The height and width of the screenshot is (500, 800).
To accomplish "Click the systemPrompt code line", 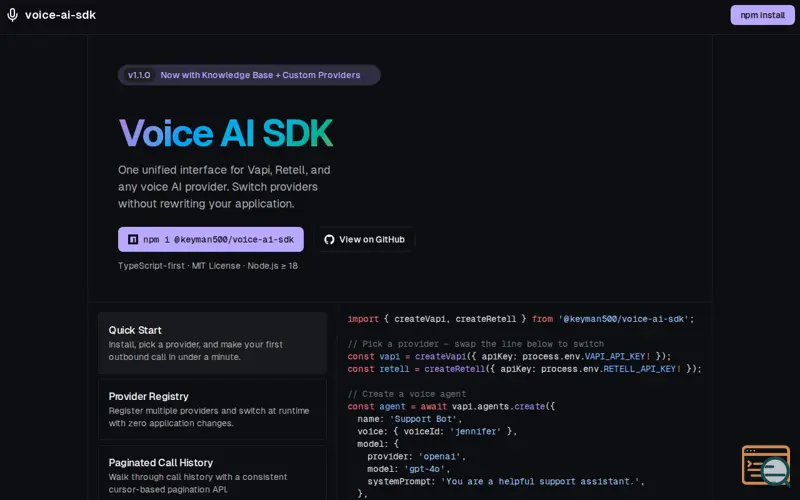I will (x=506, y=482).
